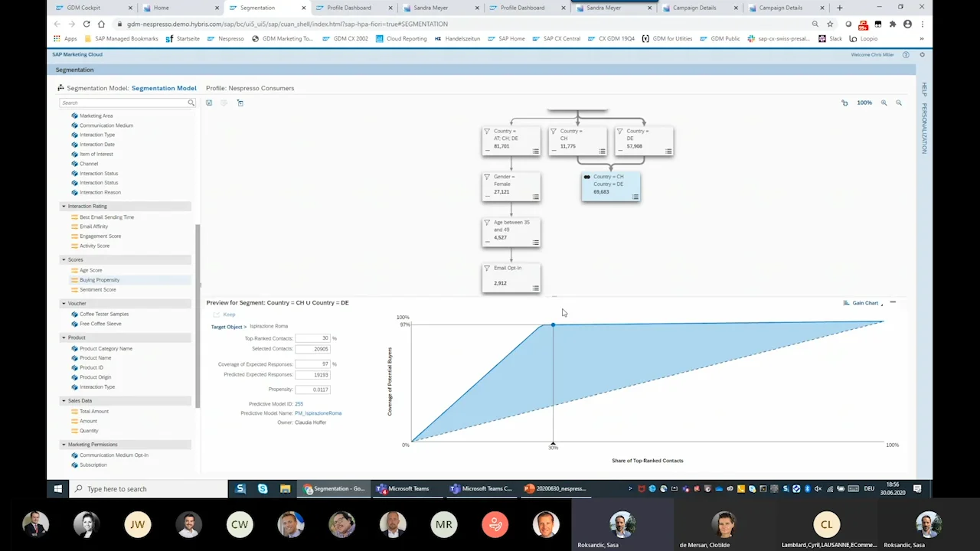Collapse the Product attribute group
The image size is (980, 551).
pos(64,337)
